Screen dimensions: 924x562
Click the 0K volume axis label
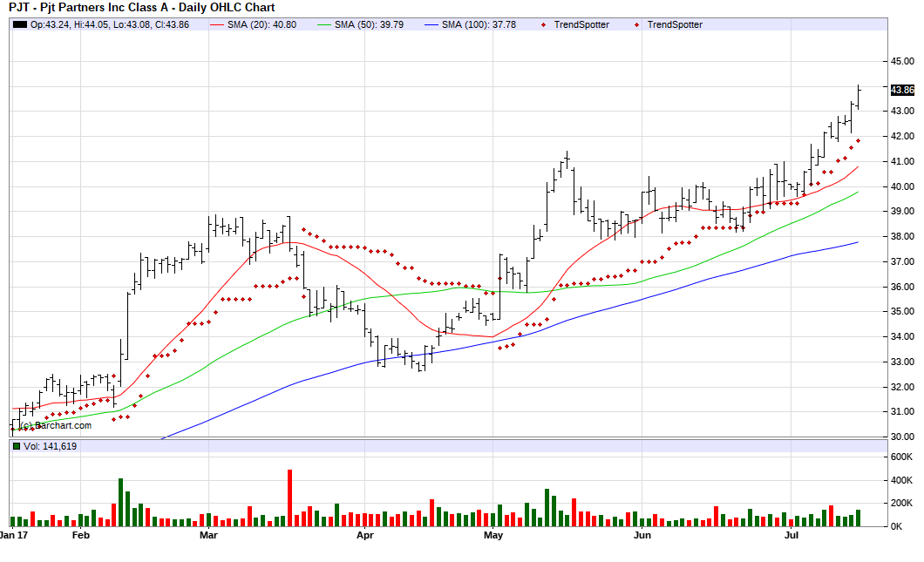coord(896,526)
